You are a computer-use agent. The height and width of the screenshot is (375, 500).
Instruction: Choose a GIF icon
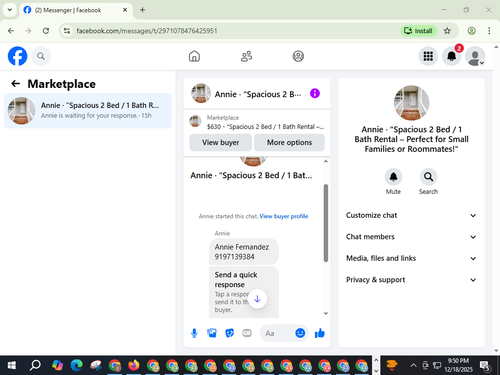pyautogui.click(x=247, y=333)
